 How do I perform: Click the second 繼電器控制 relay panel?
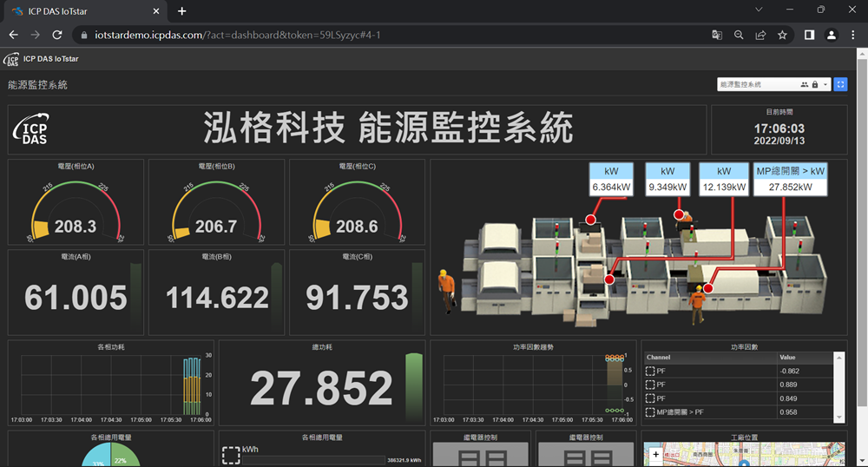coord(586,454)
